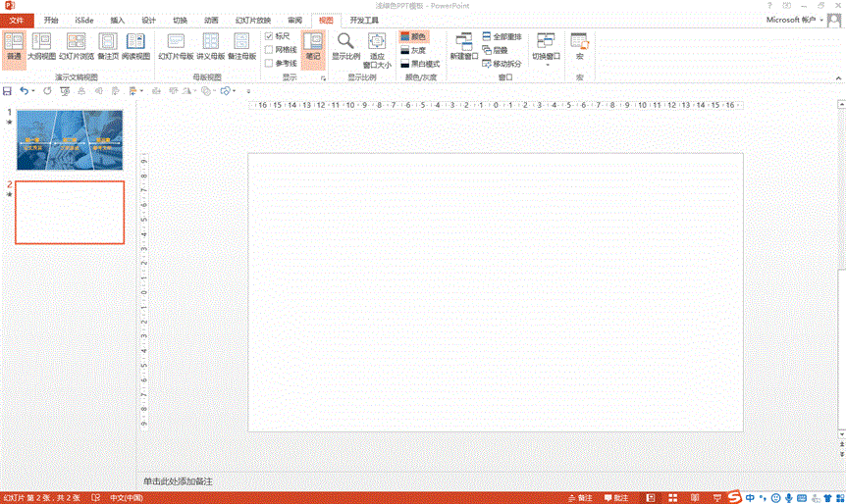Open the Show group dialog launcher

[x=323, y=76]
